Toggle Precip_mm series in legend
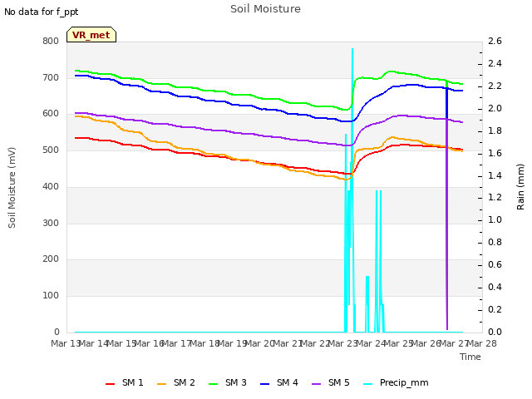532x399 pixels. click(x=396, y=382)
